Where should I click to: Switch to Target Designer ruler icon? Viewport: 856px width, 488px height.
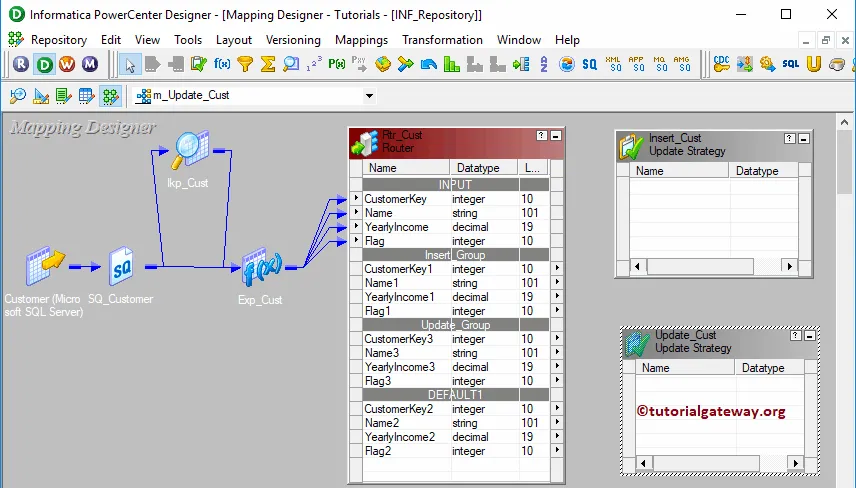pyautogui.click(x=41, y=96)
